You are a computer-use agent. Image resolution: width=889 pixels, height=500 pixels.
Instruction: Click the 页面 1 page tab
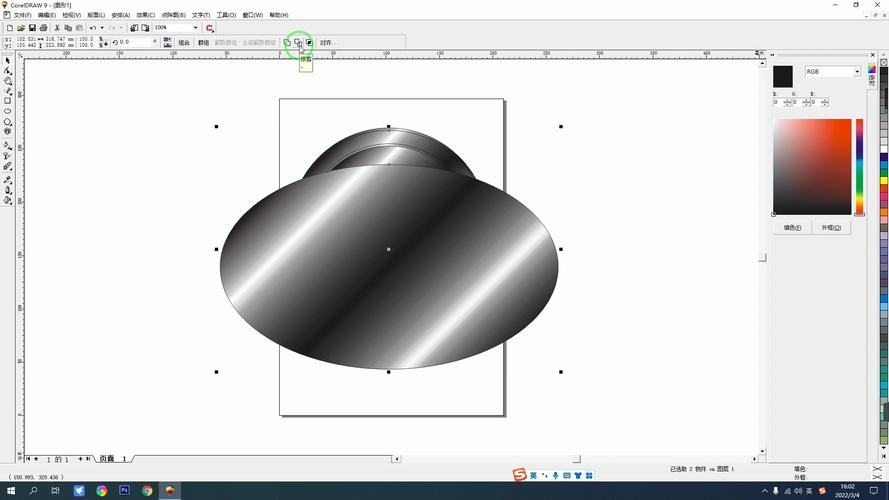click(112, 458)
